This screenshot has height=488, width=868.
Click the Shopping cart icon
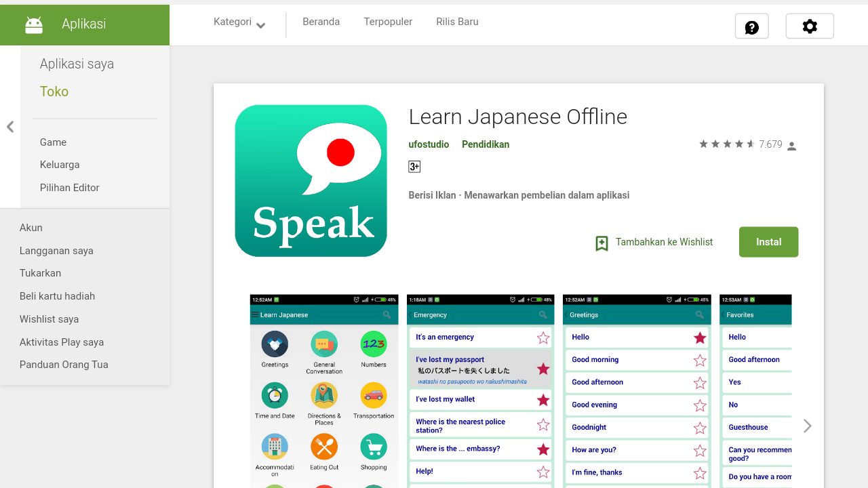click(x=374, y=447)
